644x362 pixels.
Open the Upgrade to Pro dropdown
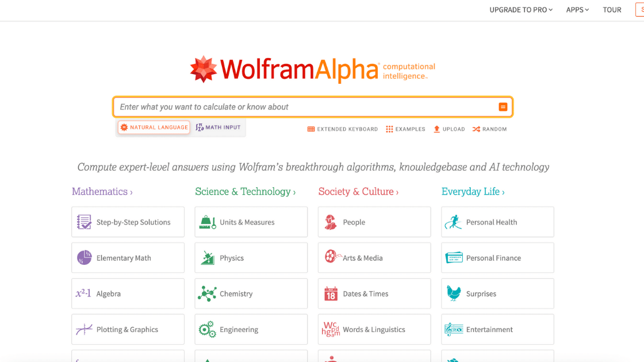(521, 10)
